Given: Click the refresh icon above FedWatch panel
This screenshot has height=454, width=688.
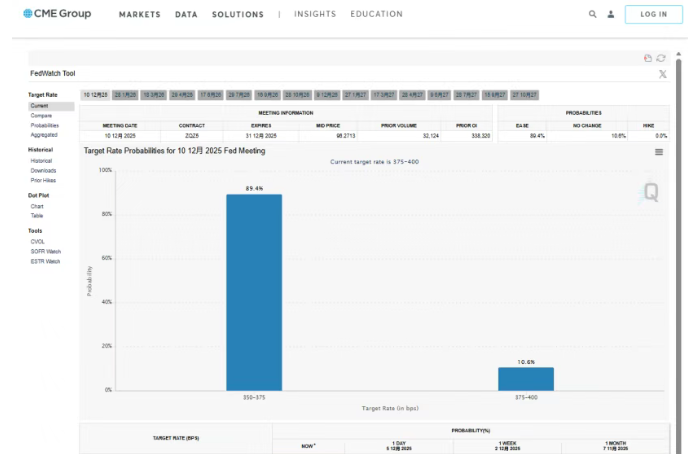Looking at the screenshot, I should pyautogui.click(x=661, y=59).
